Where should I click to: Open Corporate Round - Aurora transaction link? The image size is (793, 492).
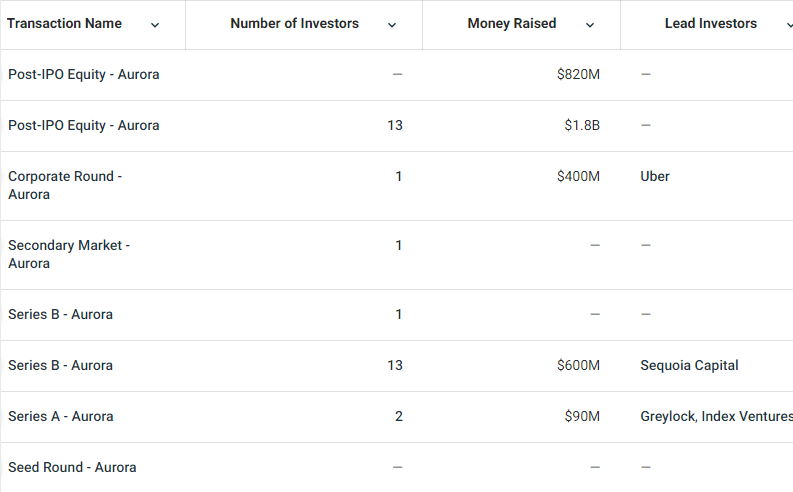(65, 185)
